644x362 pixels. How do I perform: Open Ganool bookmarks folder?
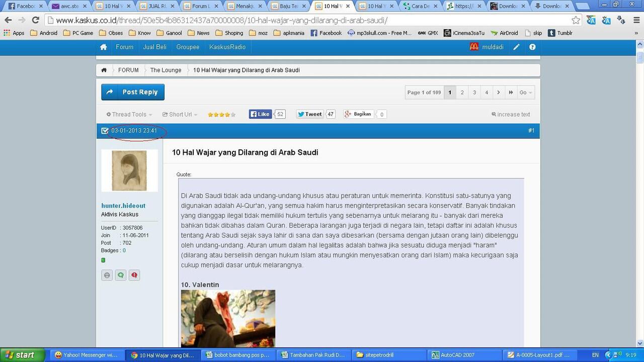click(169, 33)
